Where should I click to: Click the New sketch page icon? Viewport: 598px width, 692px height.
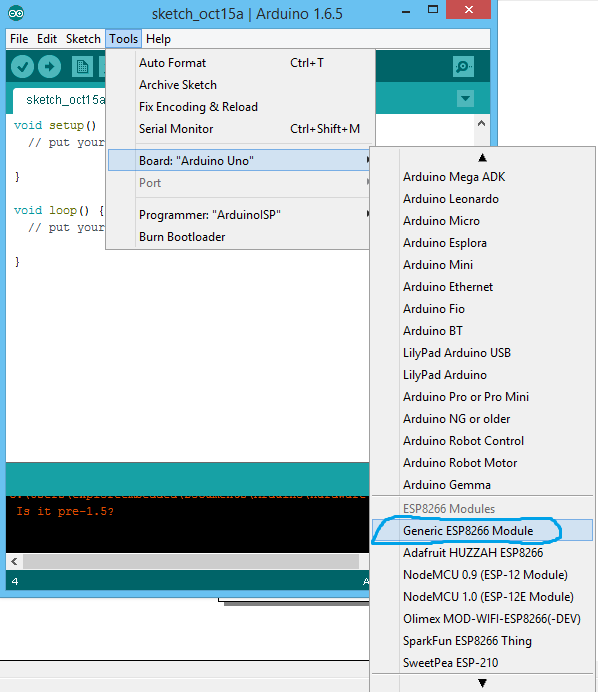point(82,67)
